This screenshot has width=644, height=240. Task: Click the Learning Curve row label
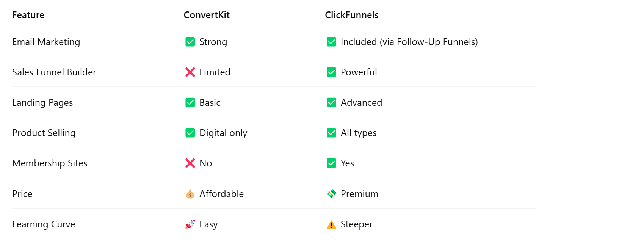[x=44, y=224]
